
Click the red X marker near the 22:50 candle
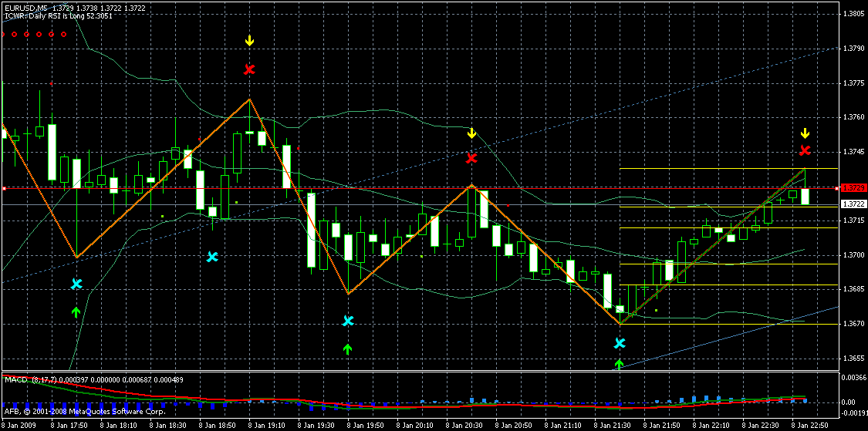[806, 150]
